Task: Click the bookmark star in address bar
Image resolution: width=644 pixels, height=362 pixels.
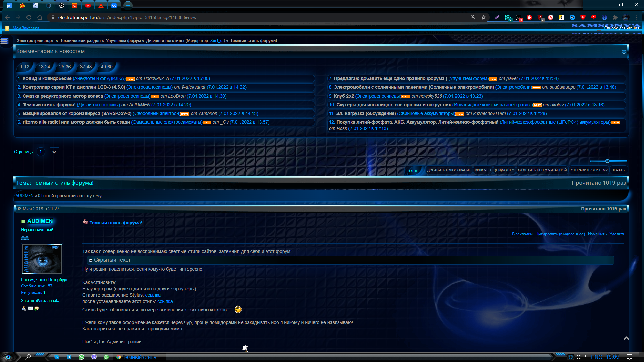Action: click(x=483, y=17)
